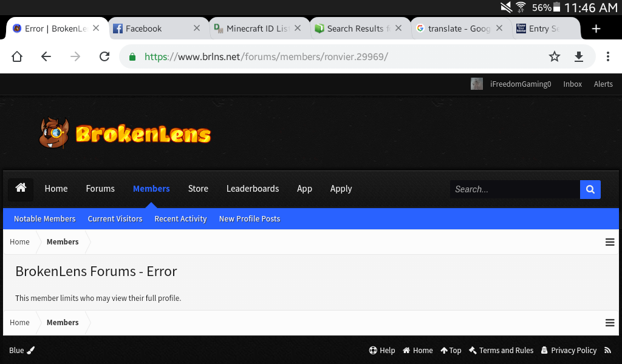Image resolution: width=622 pixels, height=364 pixels.
Task: Click the forum house icon button
Action: 21,188
